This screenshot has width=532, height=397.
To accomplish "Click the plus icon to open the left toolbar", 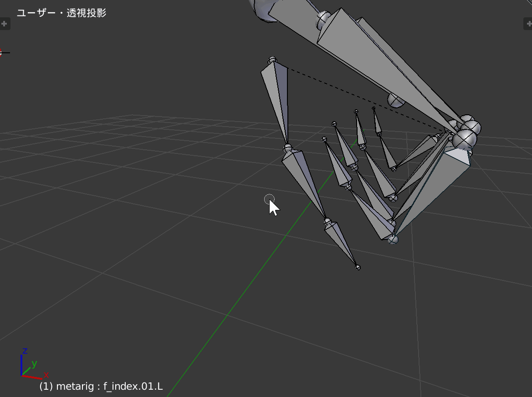I will coord(5,23).
